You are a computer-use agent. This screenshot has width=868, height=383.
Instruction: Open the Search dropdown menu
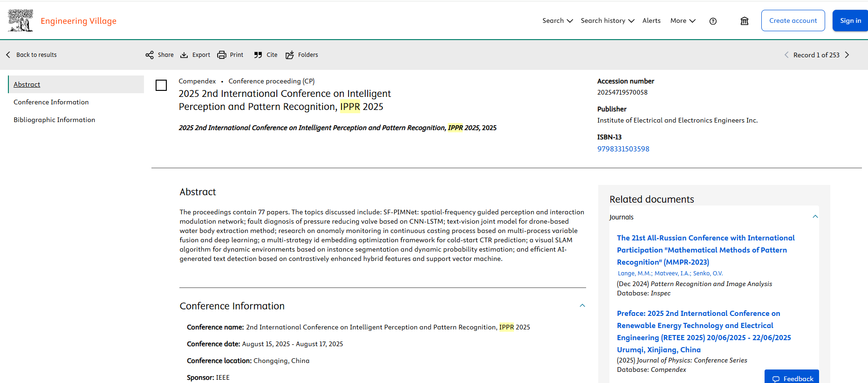[557, 21]
